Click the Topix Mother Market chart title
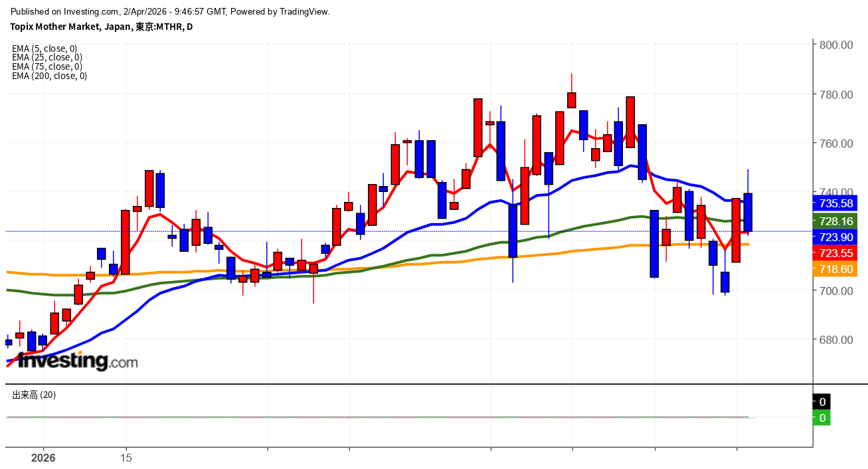Image resolution: width=868 pixels, height=469 pixels. pos(101,27)
